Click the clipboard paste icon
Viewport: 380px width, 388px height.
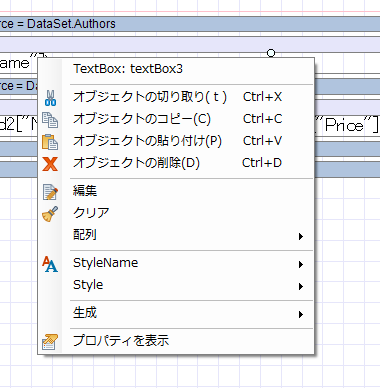(50, 142)
